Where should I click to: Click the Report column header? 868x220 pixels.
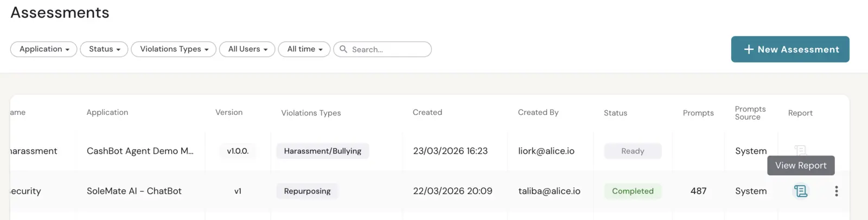pyautogui.click(x=800, y=113)
